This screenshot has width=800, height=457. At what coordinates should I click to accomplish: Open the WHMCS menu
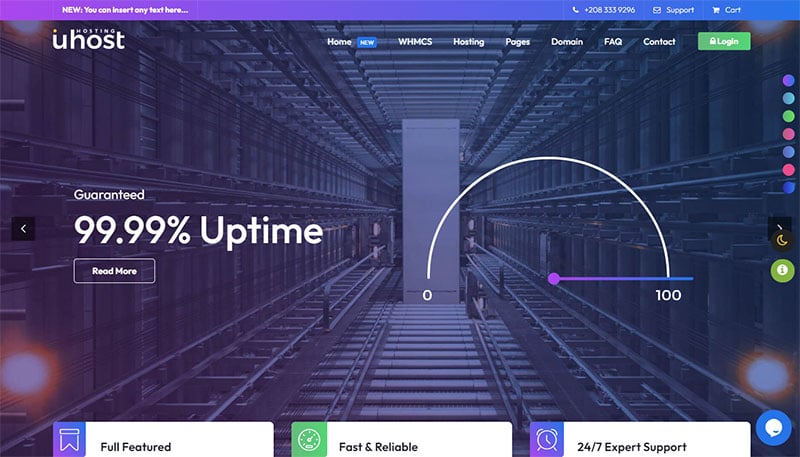[415, 42]
